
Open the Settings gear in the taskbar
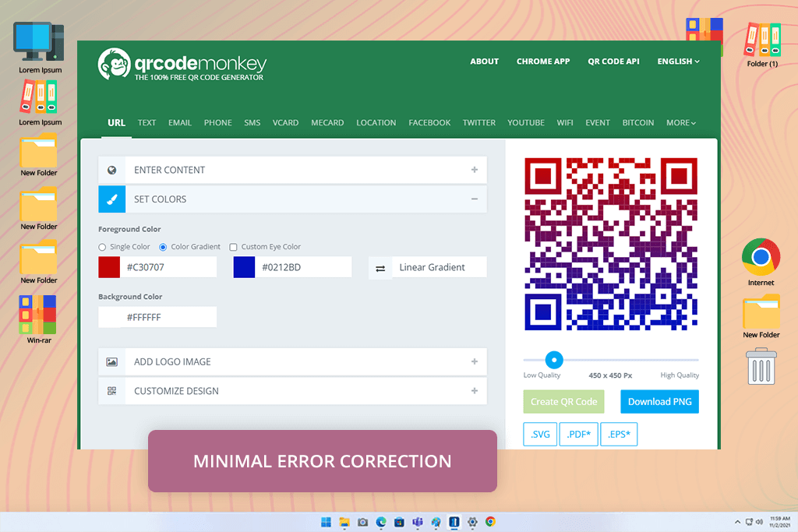click(x=472, y=522)
